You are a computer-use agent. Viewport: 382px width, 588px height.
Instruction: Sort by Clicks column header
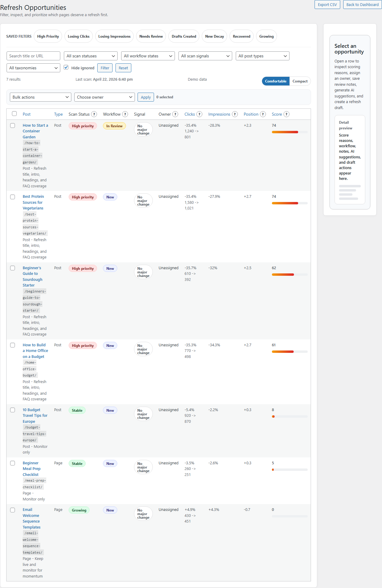pyautogui.click(x=190, y=114)
